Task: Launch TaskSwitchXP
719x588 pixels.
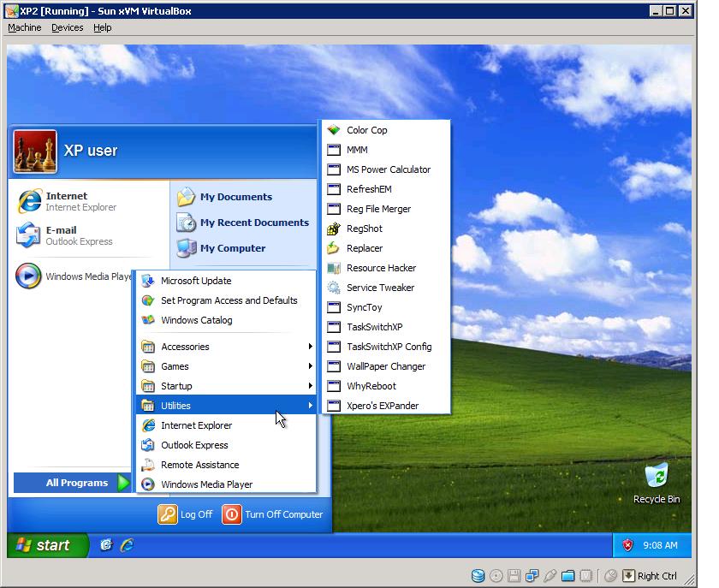Action: click(386, 327)
